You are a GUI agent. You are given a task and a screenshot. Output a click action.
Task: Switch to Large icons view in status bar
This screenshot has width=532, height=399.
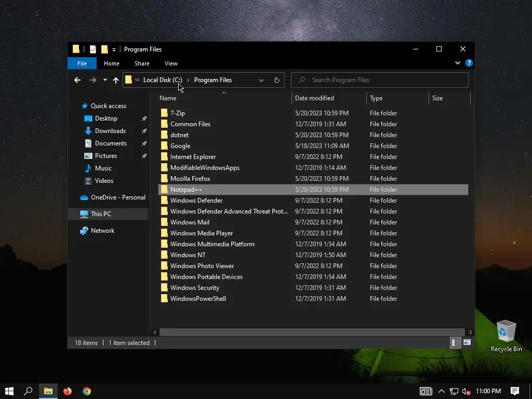pyautogui.click(x=467, y=343)
